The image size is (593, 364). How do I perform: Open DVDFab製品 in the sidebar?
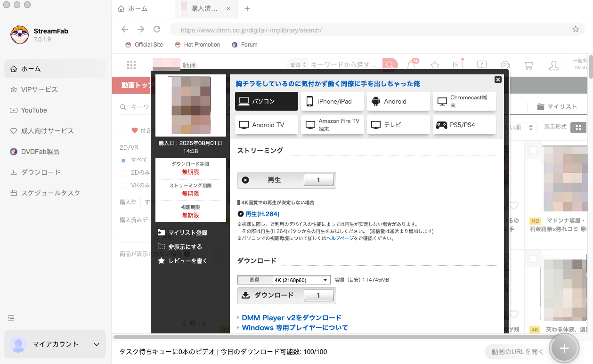[56, 152]
